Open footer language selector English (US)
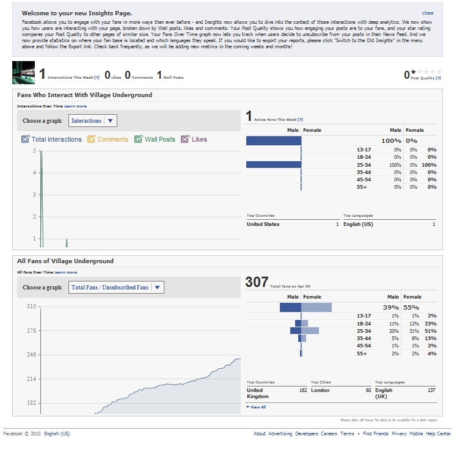Screen dimensions: 476x450 57,434
